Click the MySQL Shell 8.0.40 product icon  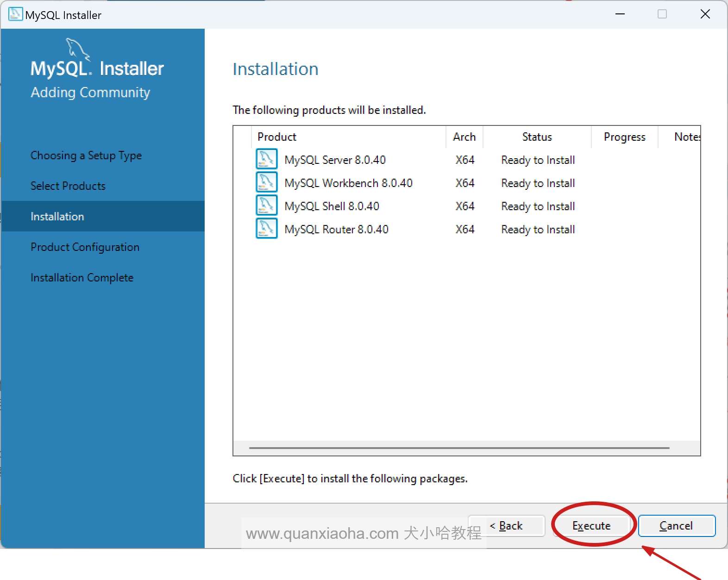point(266,205)
